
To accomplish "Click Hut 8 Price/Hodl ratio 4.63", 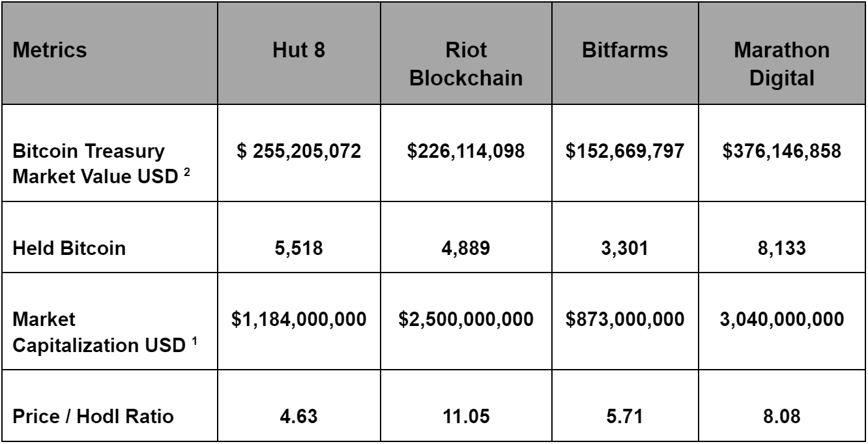I will coord(299,415).
